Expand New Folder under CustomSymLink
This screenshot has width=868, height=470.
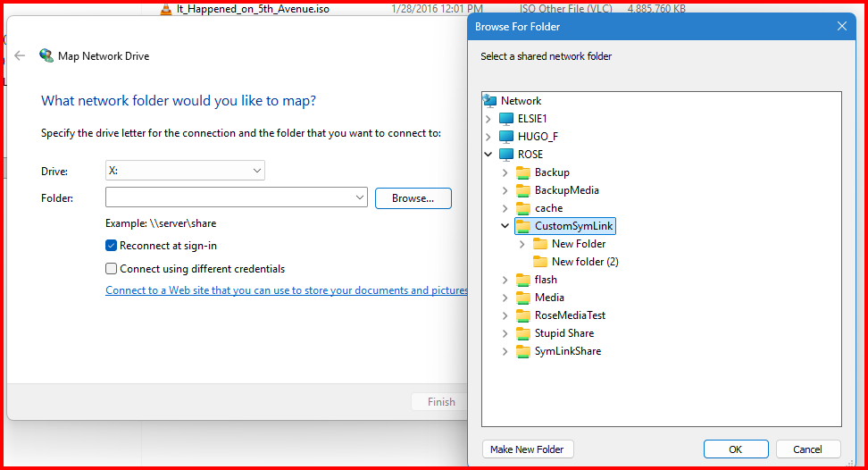[x=522, y=244]
